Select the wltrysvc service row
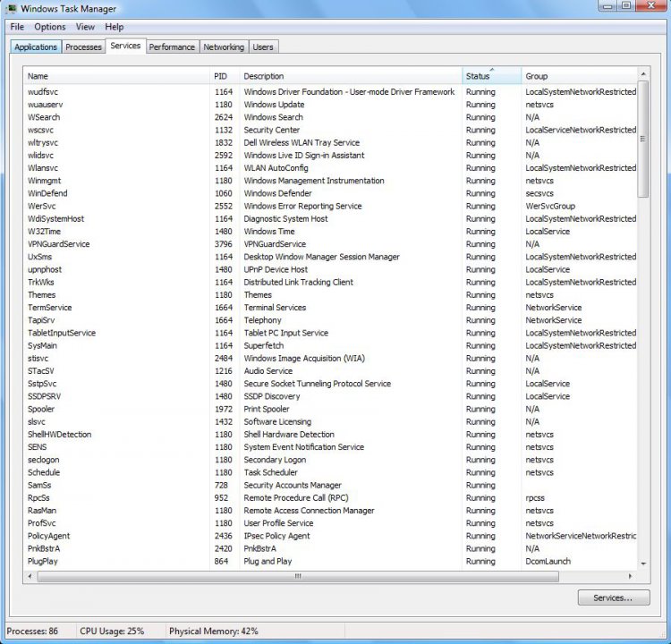 click(x=330, y=142)
